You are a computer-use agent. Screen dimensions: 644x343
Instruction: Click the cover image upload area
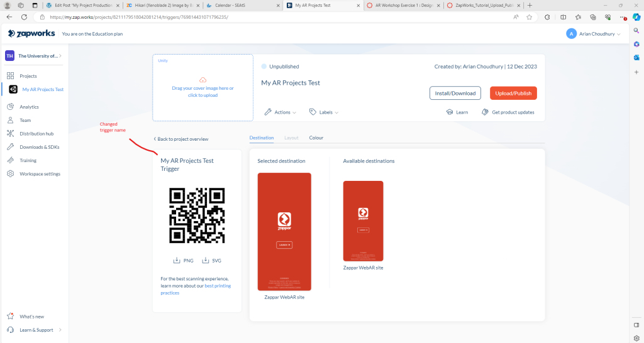coord(203,88)
